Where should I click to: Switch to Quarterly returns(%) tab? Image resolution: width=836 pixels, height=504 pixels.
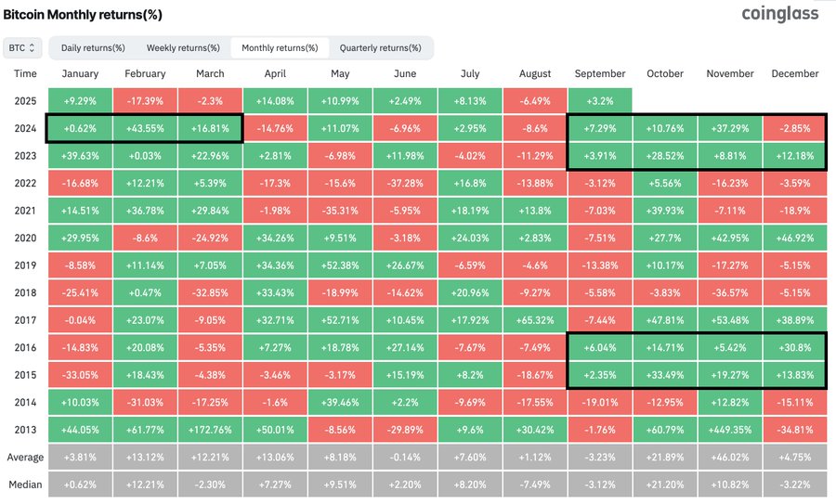click(x=380, y=47)
